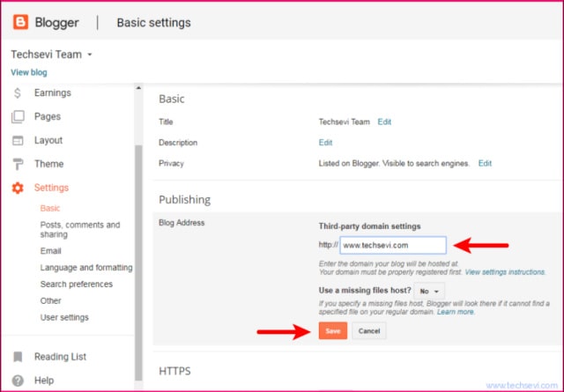Click the Learn more link
The height and width of the screenshot is (392, 564).
(456, 312)
